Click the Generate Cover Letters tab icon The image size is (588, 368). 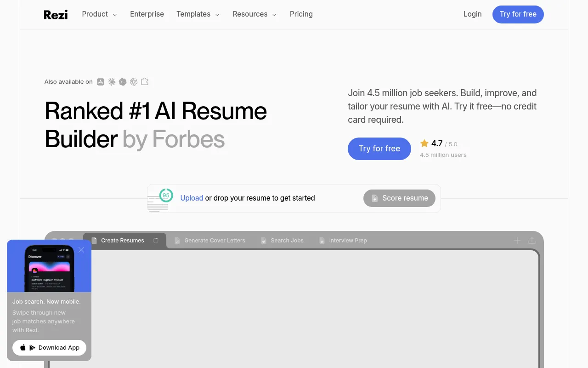177,241
